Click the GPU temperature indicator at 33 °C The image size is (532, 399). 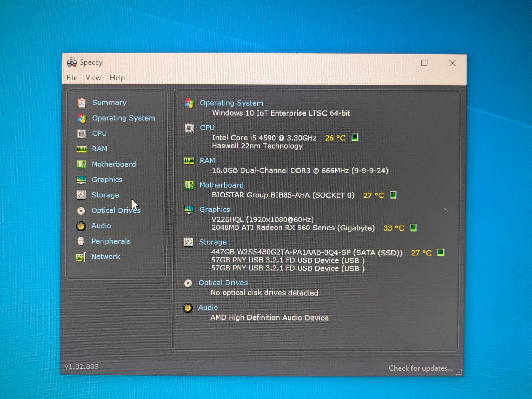413,228
